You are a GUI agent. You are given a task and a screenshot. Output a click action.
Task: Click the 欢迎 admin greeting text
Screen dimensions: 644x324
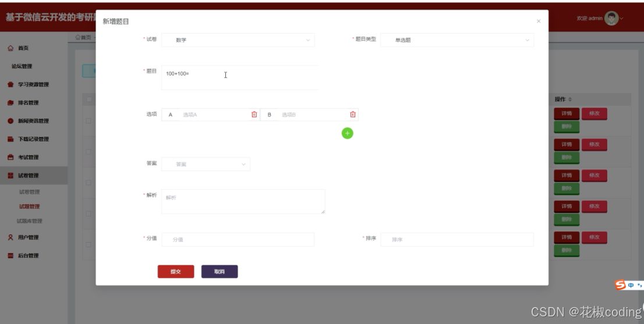click(x=589, y=18)
